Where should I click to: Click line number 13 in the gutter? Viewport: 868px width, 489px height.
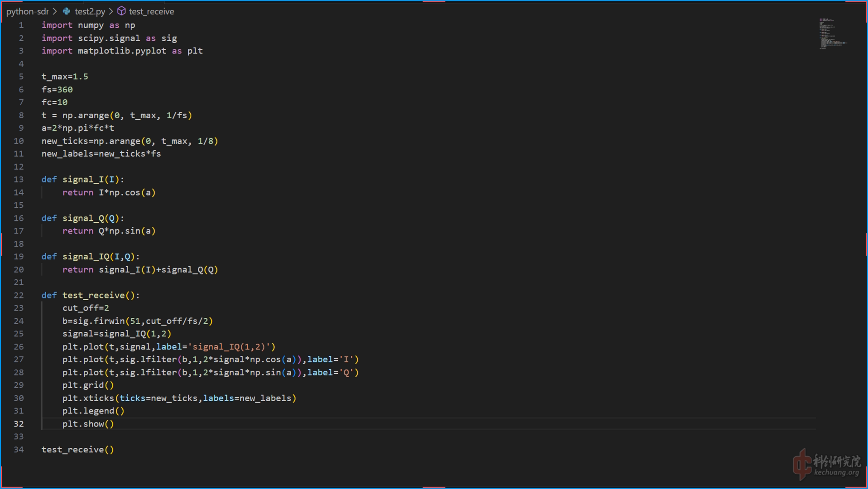pos(19,179)
